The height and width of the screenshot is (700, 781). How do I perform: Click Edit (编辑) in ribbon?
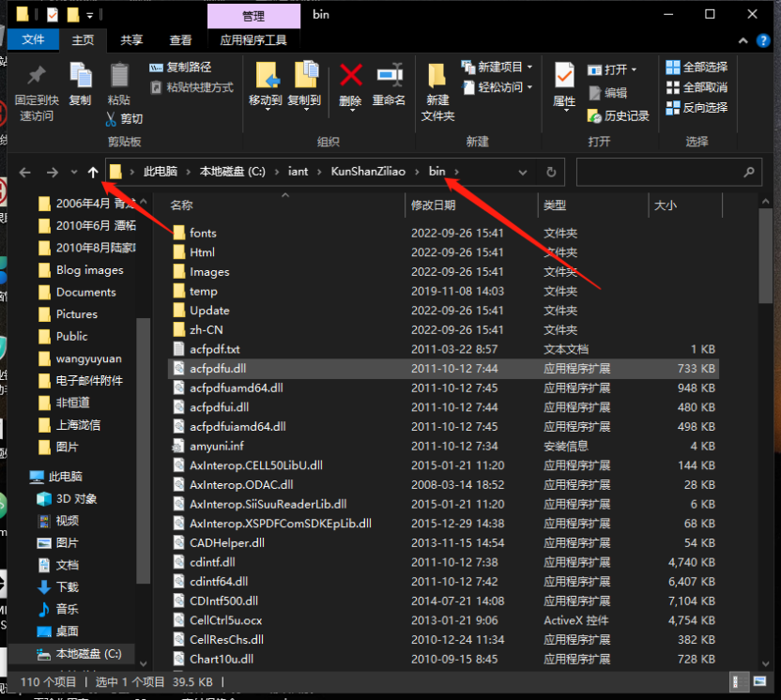click(x=608, y=93)
